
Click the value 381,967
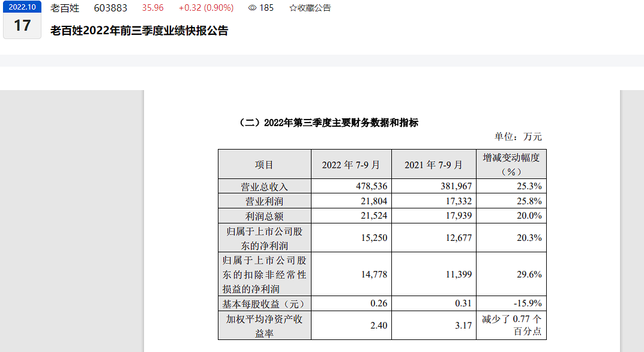pos(456,186)
